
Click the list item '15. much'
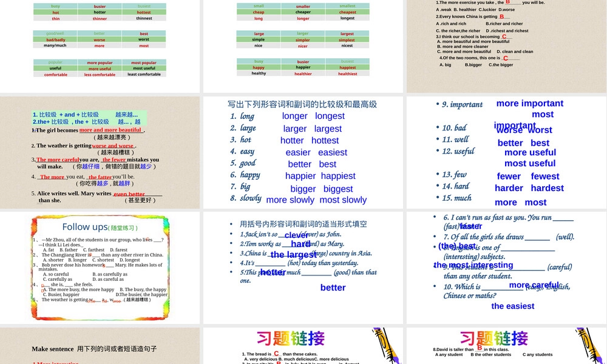pos(457,198)
